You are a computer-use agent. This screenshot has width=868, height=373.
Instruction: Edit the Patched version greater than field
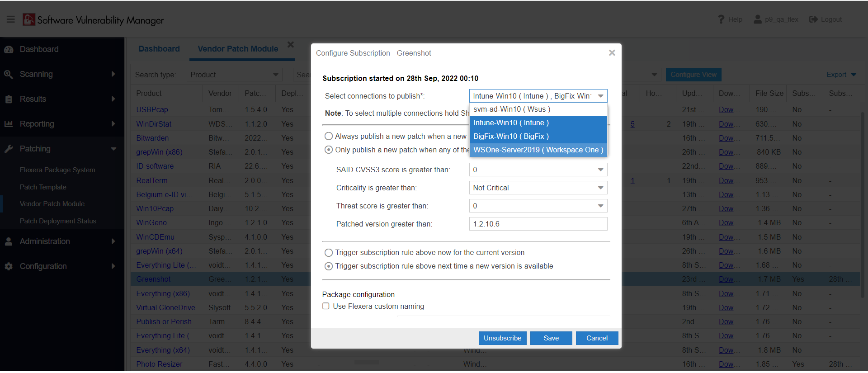pos(538,224)
